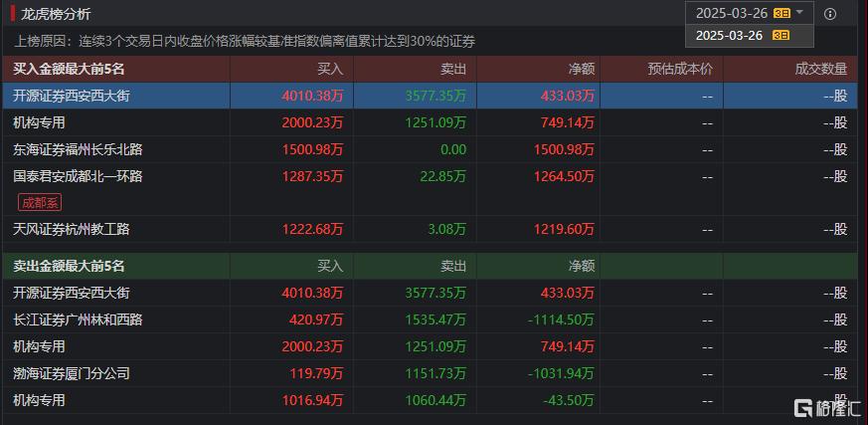Select the 长江证券广州林和西路 row

pos(430,319)
